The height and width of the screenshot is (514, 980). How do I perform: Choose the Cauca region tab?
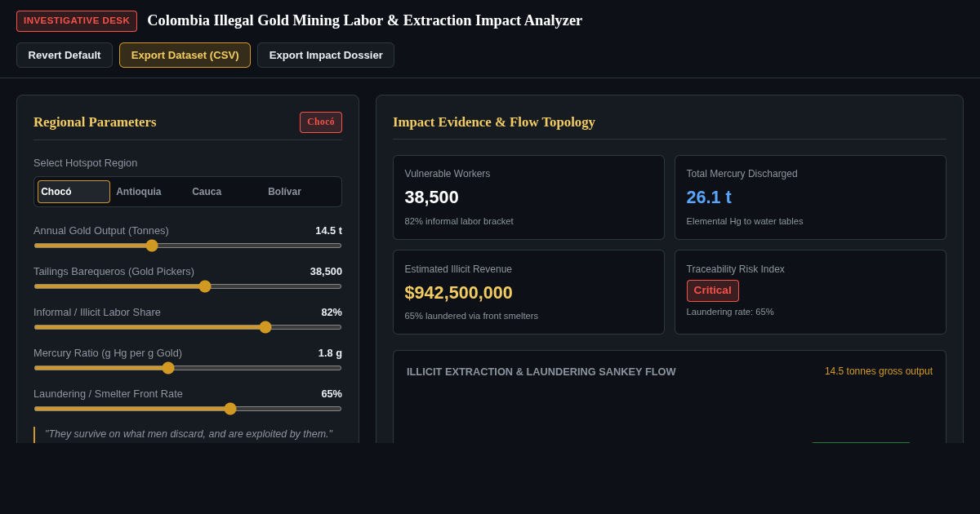click(x=225, y=192)
